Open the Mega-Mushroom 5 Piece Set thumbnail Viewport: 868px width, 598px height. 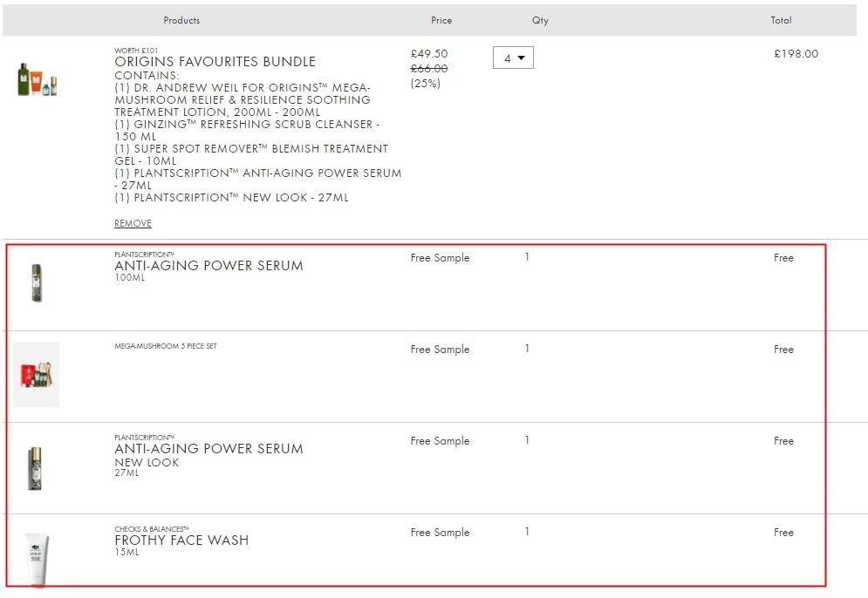click(36, 375)
